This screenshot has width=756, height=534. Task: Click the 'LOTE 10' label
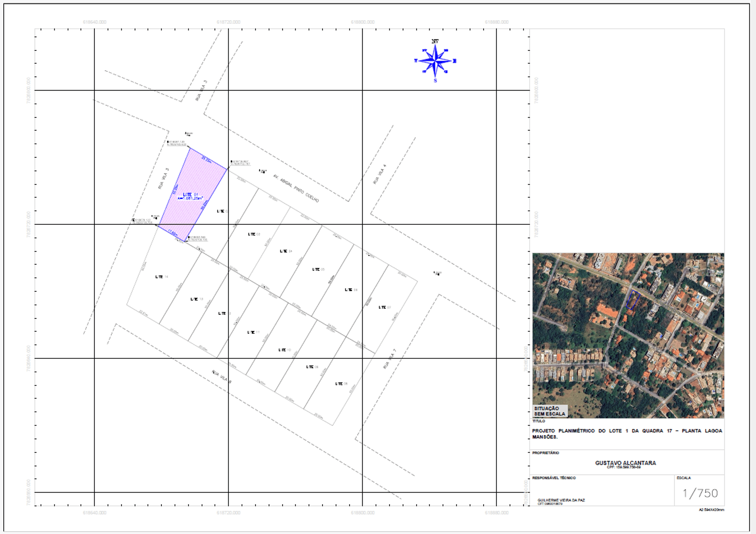284,350
